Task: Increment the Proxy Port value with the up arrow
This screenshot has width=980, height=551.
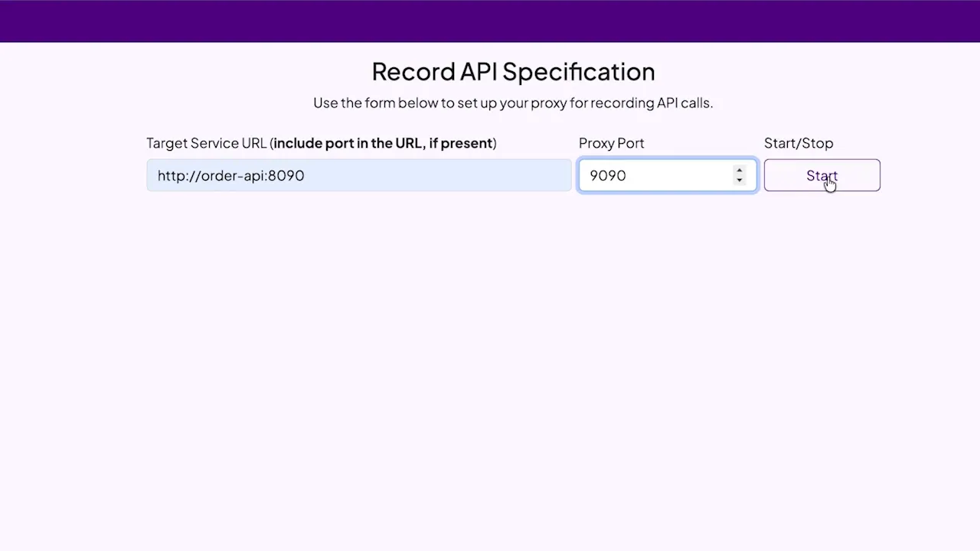Action: coord(739,171)
